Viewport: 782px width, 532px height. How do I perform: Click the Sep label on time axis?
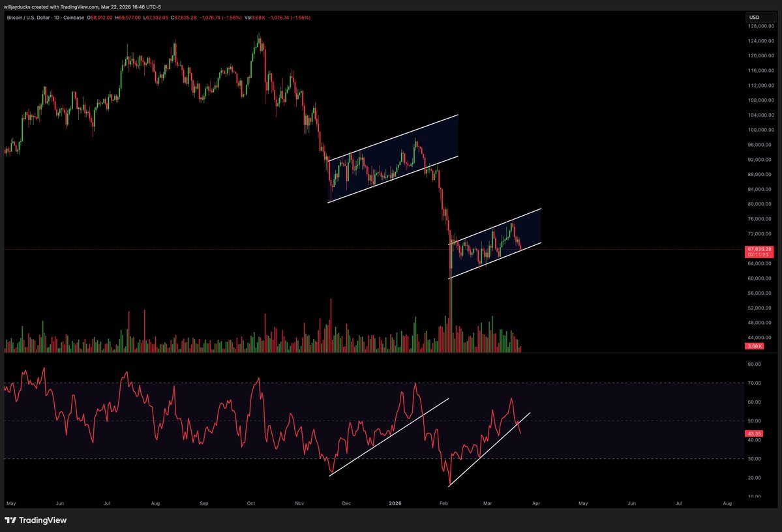pos(203,503)
